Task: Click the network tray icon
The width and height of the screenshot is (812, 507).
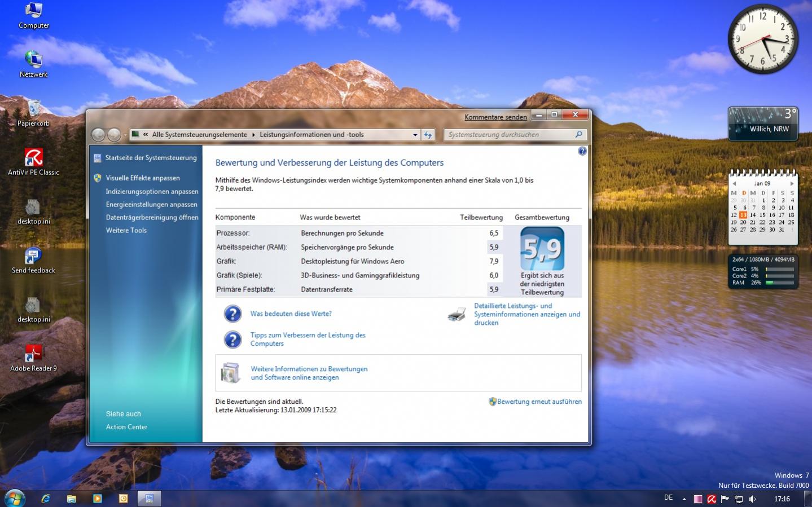Action: click(739, 499)
